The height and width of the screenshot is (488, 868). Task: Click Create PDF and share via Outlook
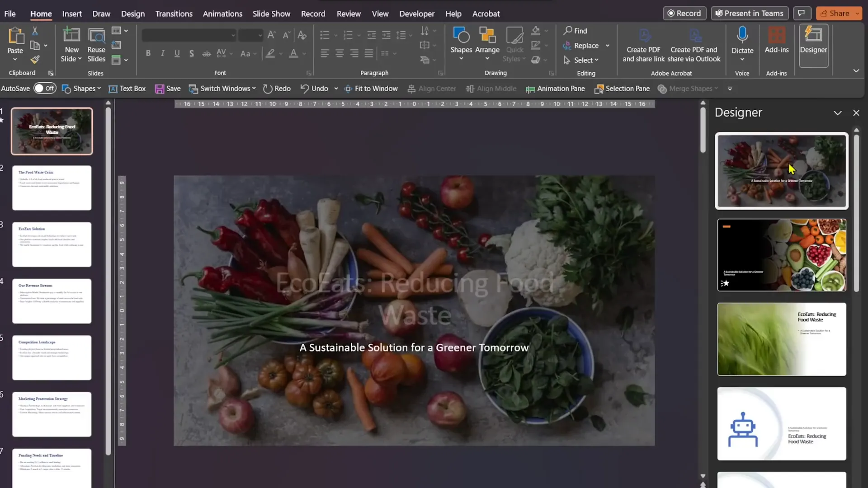[x=693, y=45]
